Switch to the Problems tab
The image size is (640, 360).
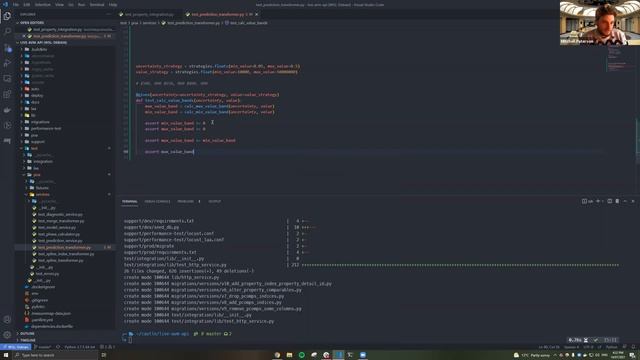186,201
